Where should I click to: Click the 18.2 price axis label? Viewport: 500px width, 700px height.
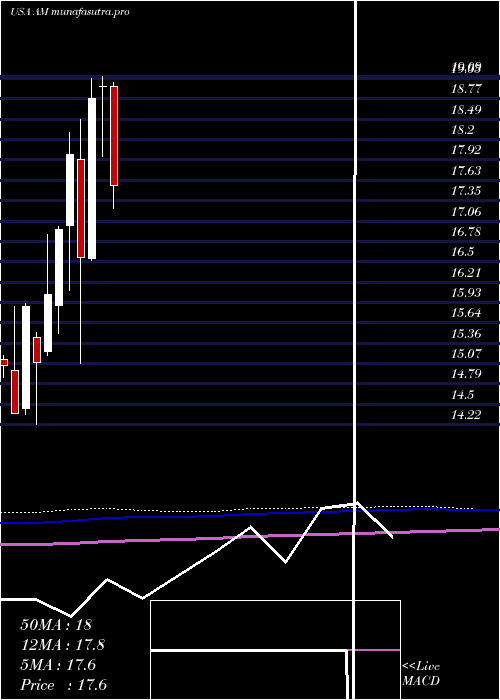pos(462,130)
